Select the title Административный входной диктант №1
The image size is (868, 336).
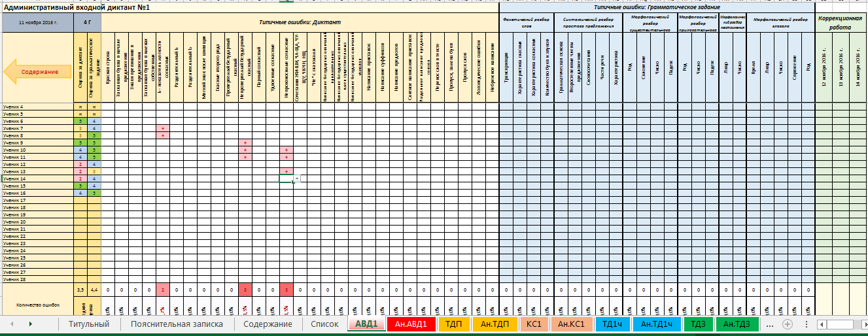pos(77,7)
